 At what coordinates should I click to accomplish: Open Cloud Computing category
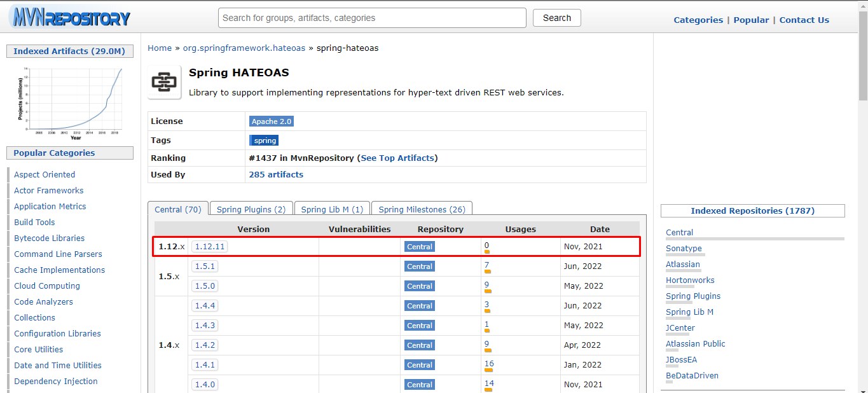47,286
